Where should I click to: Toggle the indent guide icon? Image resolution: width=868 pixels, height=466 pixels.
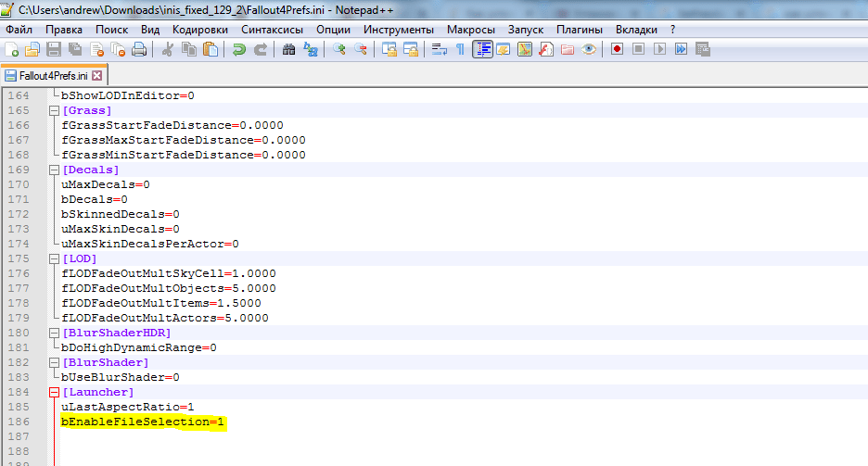point(483,50)
